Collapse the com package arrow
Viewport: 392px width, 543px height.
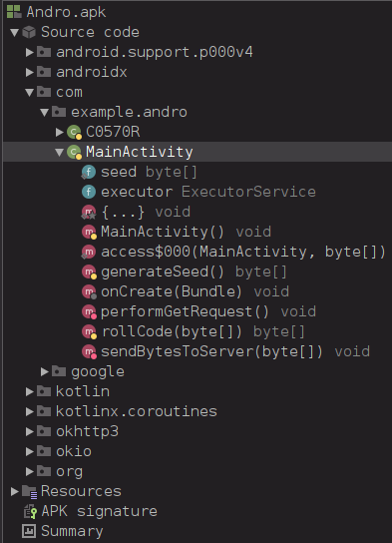(30, 92)
